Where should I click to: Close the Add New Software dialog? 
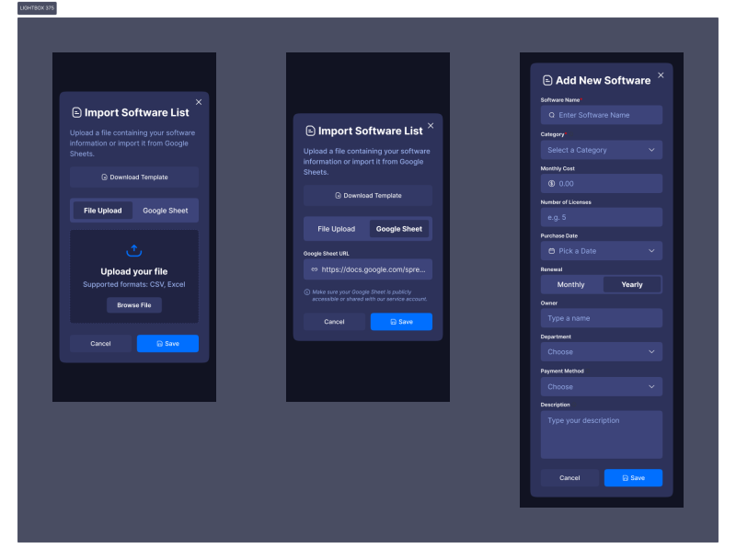coord(661,75)
